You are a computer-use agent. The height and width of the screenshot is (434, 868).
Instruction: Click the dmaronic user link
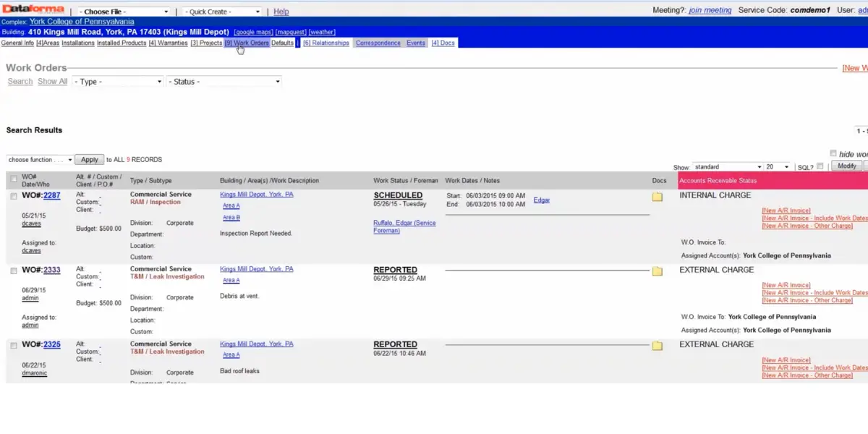coord(34,373)
